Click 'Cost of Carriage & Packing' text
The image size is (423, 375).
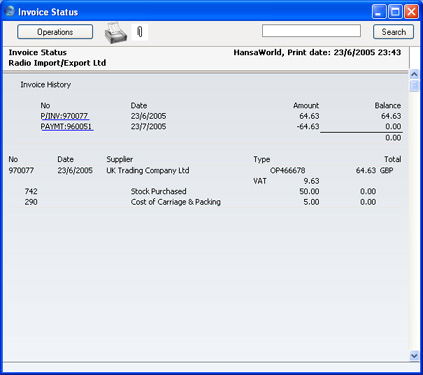[176, 202]
